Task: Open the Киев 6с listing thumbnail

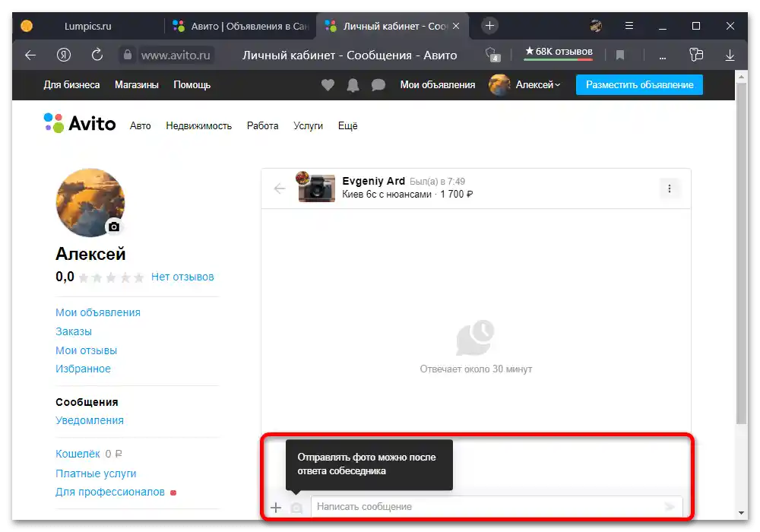Action: click(316, 188)
